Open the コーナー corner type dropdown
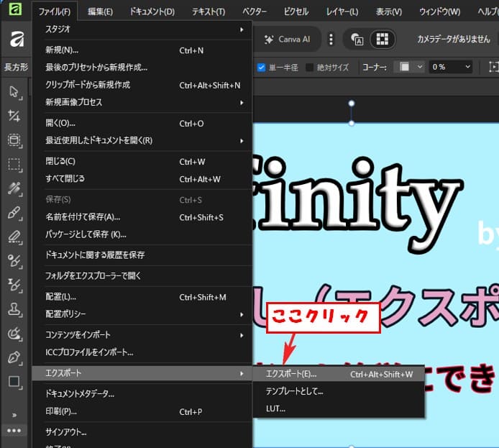Viewport: 499px width, 448px height. [408, 67]
